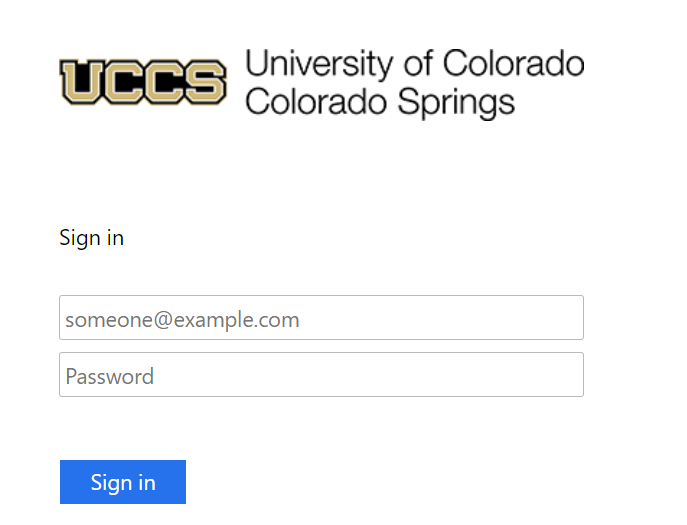Click the blue Sign in button

[x=123, y=482]
